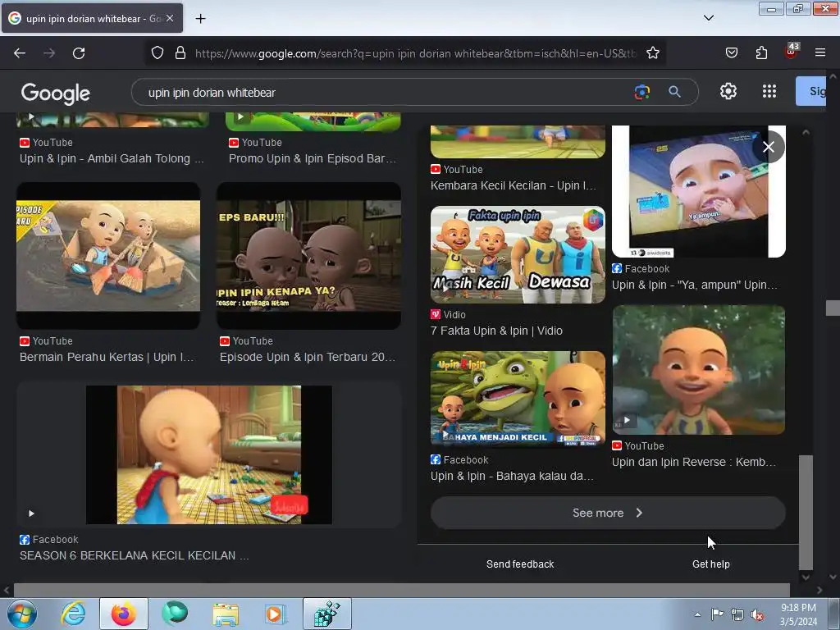This screenshot has width=840, height=630.
Task: Open the Windows Start menu
Action: (21, 614)
